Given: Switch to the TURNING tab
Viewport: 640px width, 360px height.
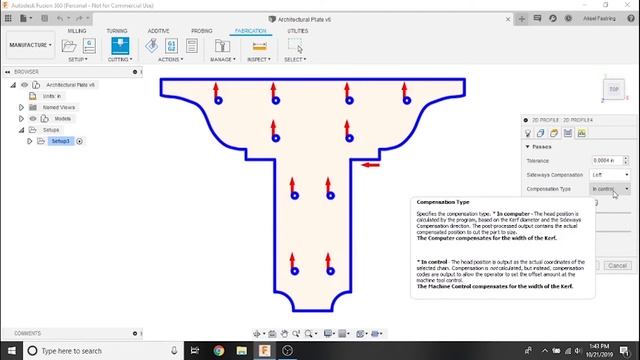Looking at the screenshot, I should pyautogui.click(x=117, y=31).
